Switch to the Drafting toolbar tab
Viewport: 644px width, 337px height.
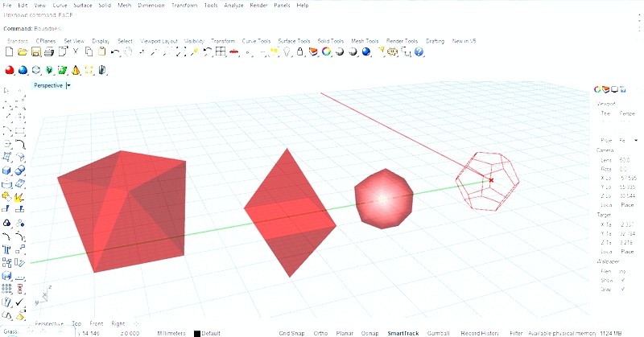(x=435, y=41)
